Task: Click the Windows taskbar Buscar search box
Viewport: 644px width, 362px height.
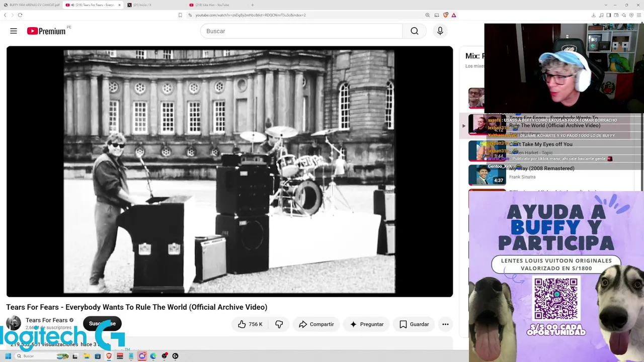Action: [43, 356]
